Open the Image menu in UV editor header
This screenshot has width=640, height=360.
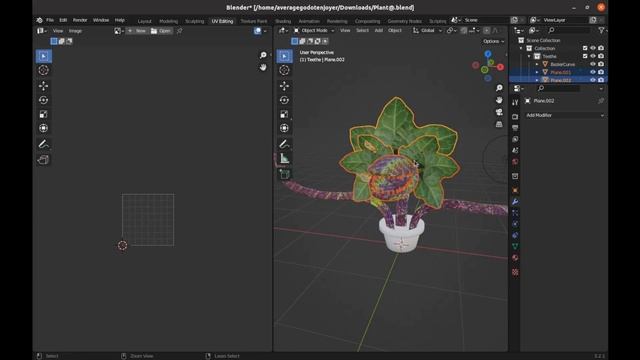coord(75,31)
